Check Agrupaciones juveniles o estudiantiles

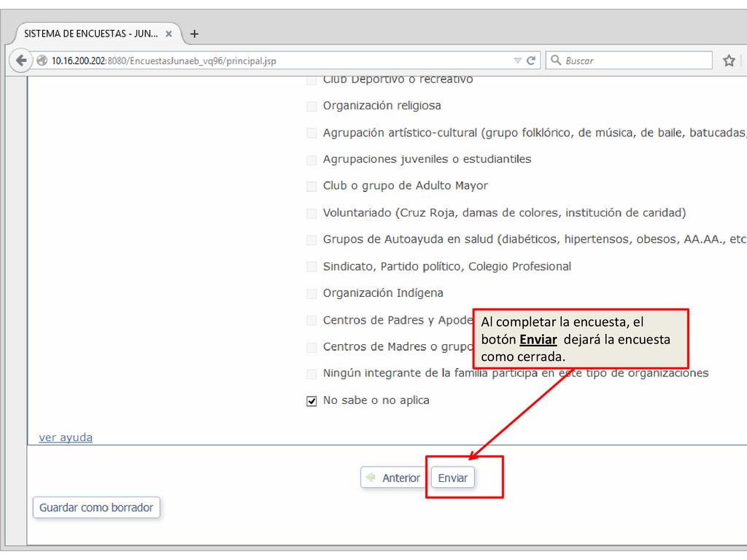(311, 160)
